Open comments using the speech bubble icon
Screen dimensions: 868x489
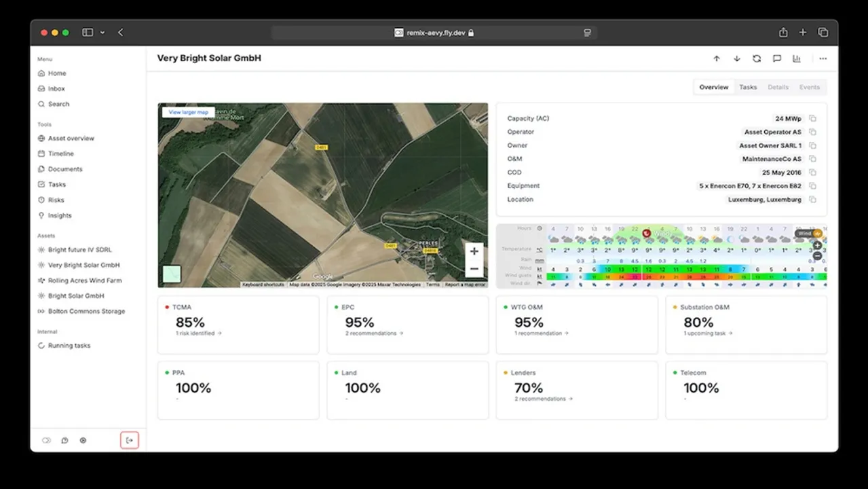tap(776, 58)
